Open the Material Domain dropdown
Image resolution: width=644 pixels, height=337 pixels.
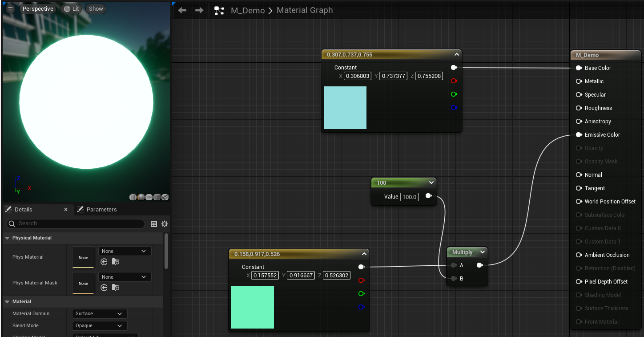100,314
